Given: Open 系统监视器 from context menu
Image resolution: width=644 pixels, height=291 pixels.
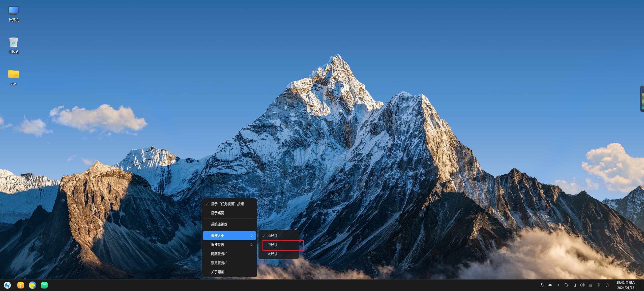Looking at the screenshot, I should [219, 224].
